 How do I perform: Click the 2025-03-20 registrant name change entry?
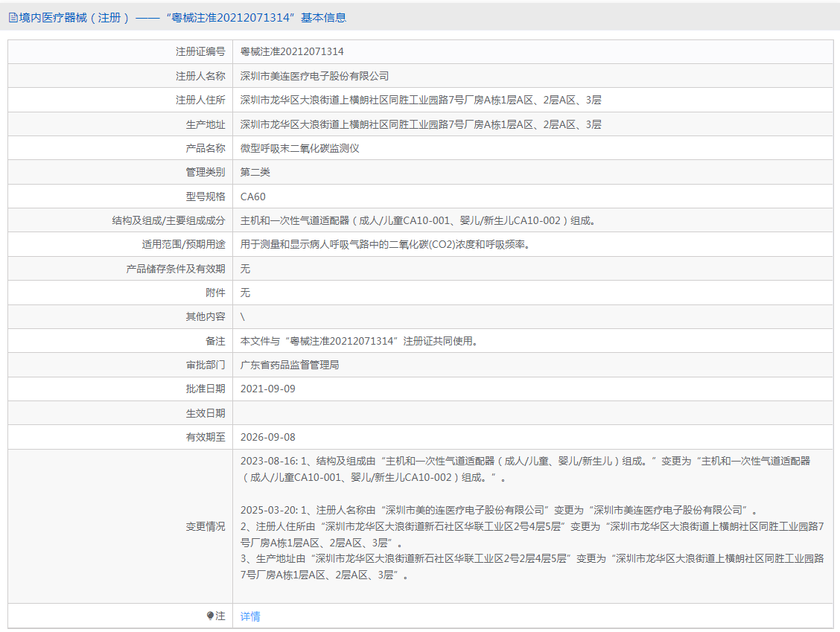coord(499,510)
